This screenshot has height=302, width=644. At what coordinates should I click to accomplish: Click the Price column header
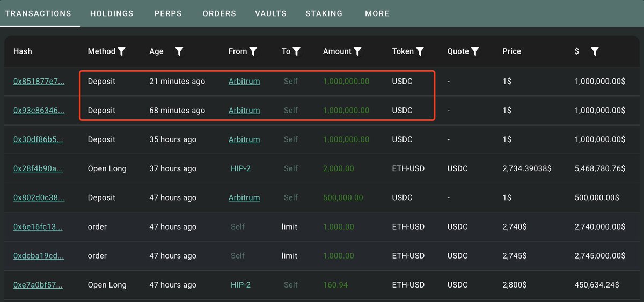(x=511, y=51)
